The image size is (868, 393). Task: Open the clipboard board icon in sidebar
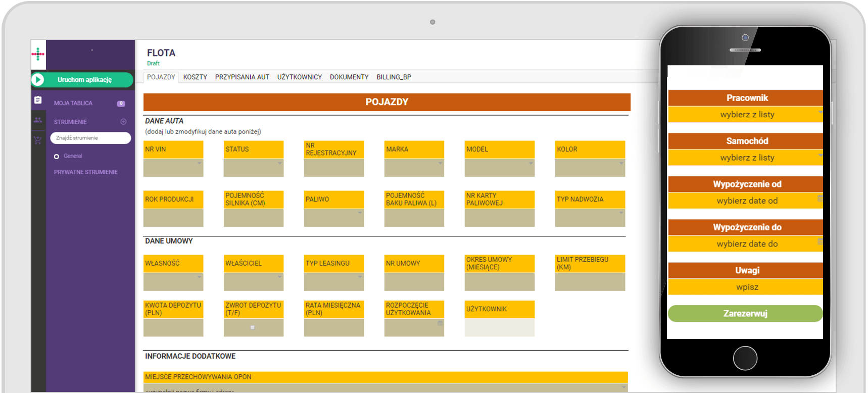(x=38, y=100)
